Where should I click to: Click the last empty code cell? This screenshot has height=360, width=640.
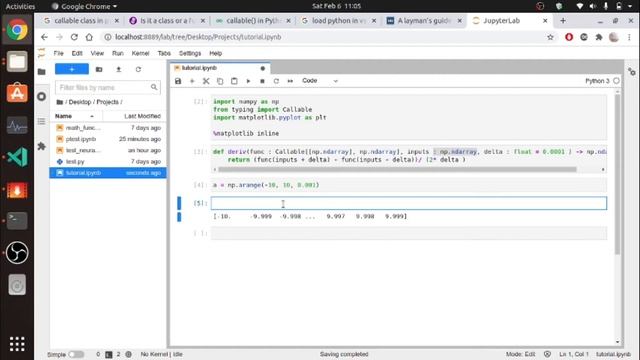point(409,233)
